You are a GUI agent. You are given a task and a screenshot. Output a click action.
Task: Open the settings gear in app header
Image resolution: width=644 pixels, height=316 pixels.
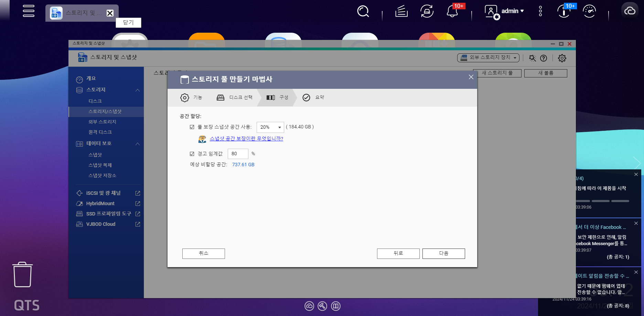[562, 58]
